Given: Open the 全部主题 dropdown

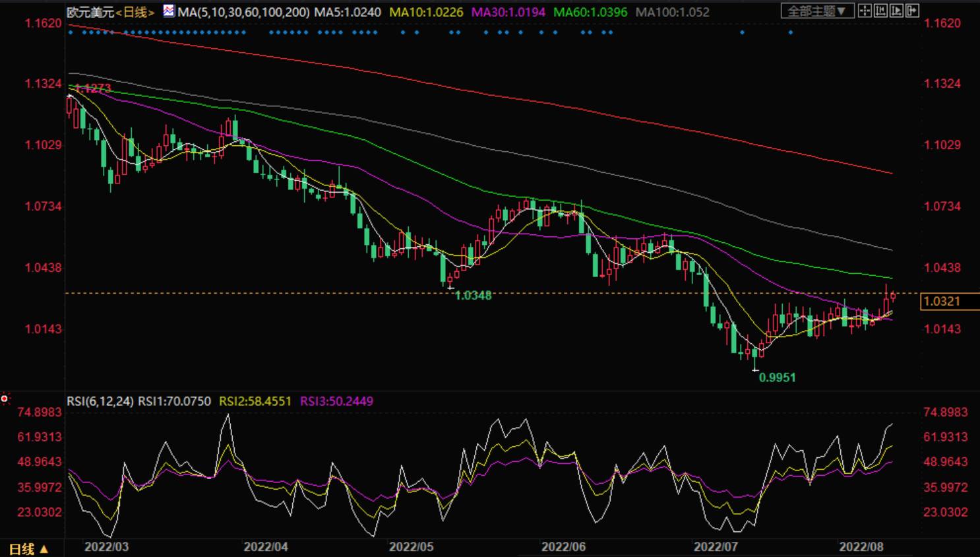Looking at the screenshot, I should click(x=817, y=11).
